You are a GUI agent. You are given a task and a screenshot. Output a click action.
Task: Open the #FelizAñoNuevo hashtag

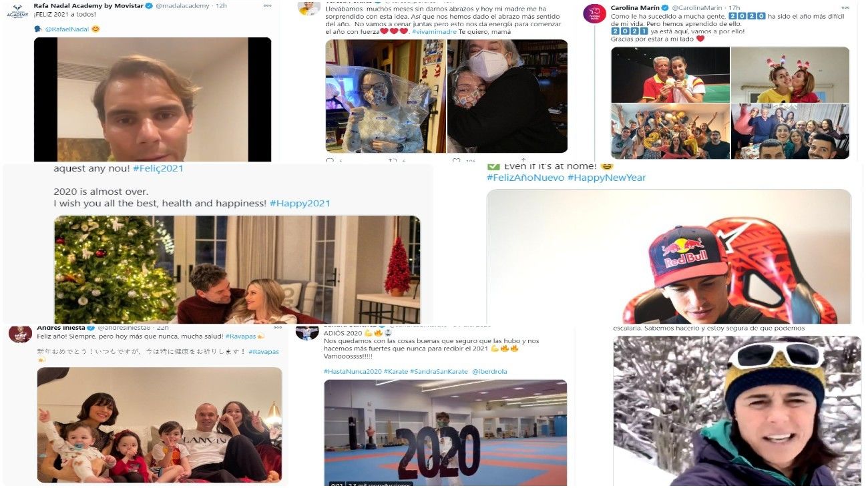click(525, 178)
